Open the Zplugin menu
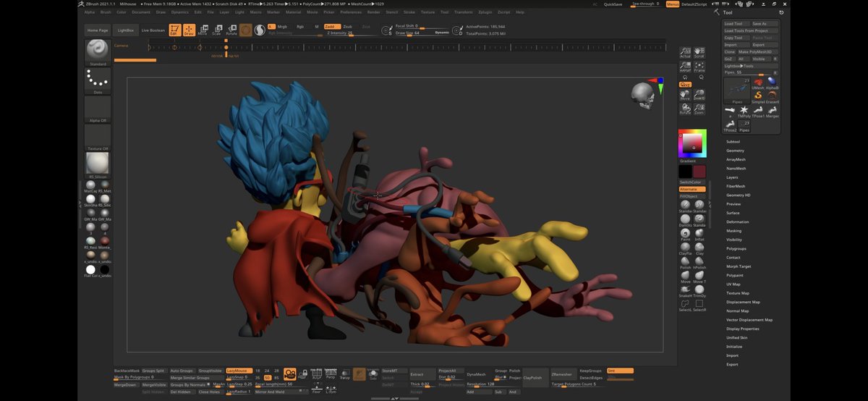This screenshot has height=401, width=868. tap(485, 12)
